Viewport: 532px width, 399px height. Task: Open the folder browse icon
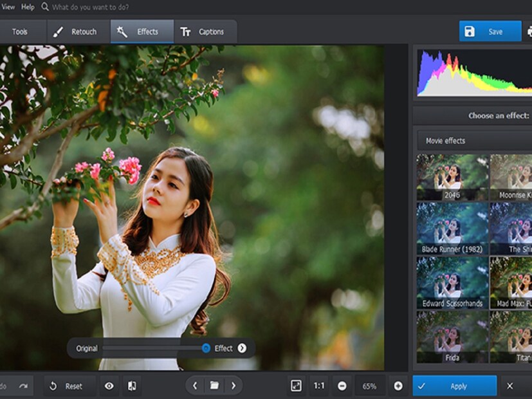click(x=214, y=386)
